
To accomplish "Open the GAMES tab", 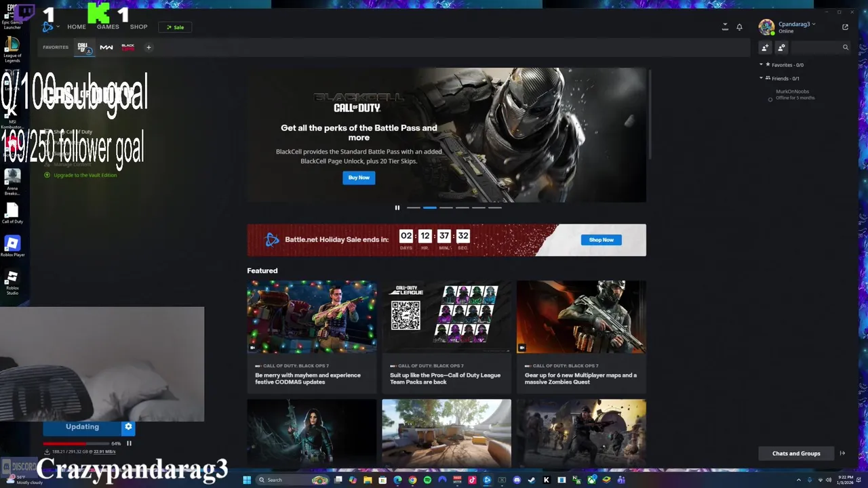I will [x=108, y=27].
